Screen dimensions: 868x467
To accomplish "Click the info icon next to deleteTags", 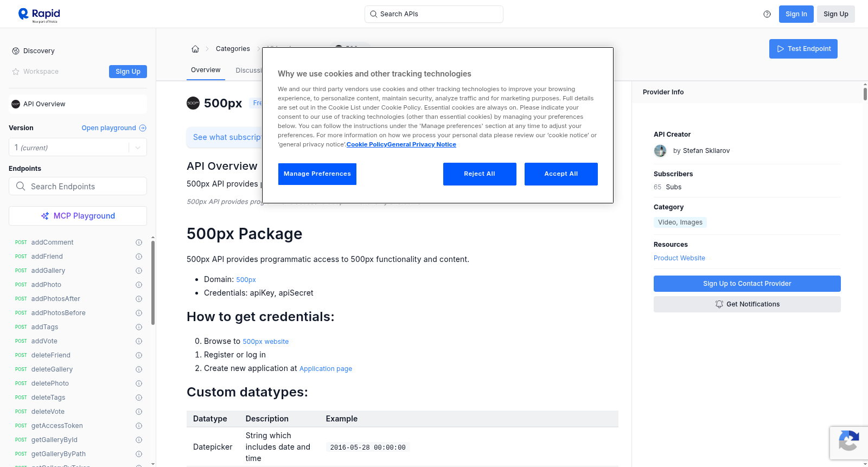I will 139,398.
